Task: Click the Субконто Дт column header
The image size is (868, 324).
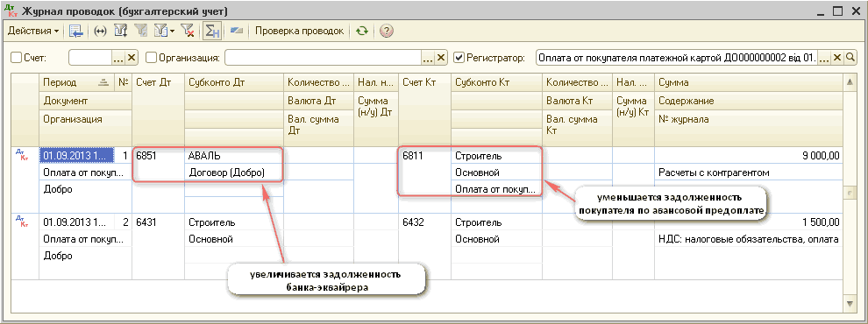Action: coord(233,82)
